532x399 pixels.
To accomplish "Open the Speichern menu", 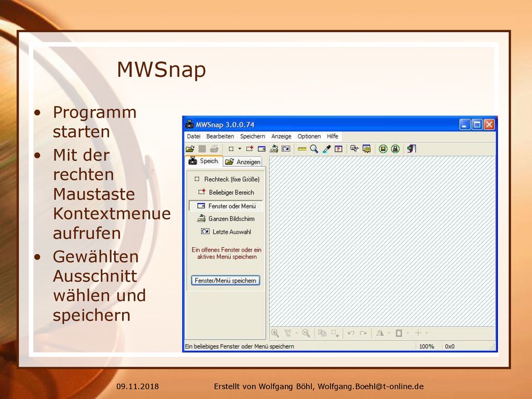I will (252, 137).
